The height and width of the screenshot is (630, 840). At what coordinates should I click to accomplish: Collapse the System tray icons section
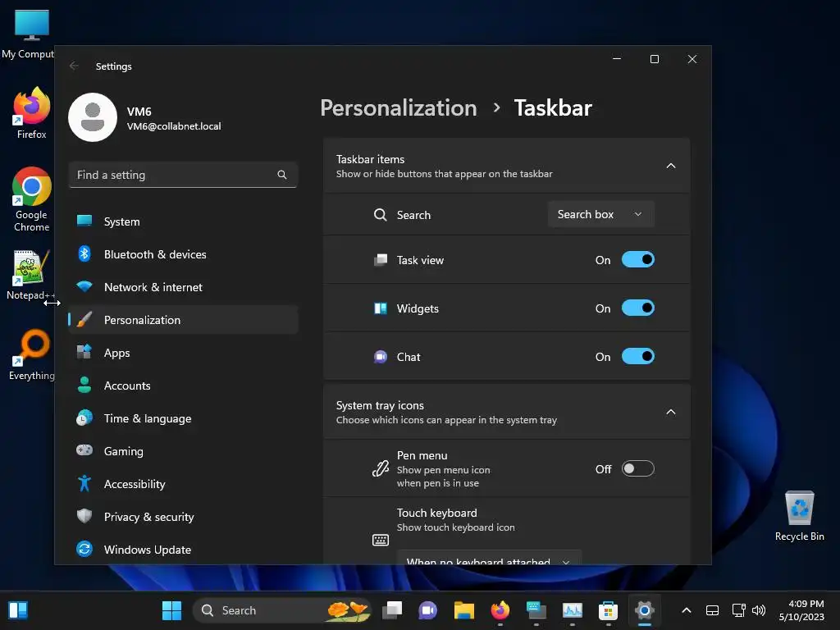pyautogui.click(x=671, y=412)
